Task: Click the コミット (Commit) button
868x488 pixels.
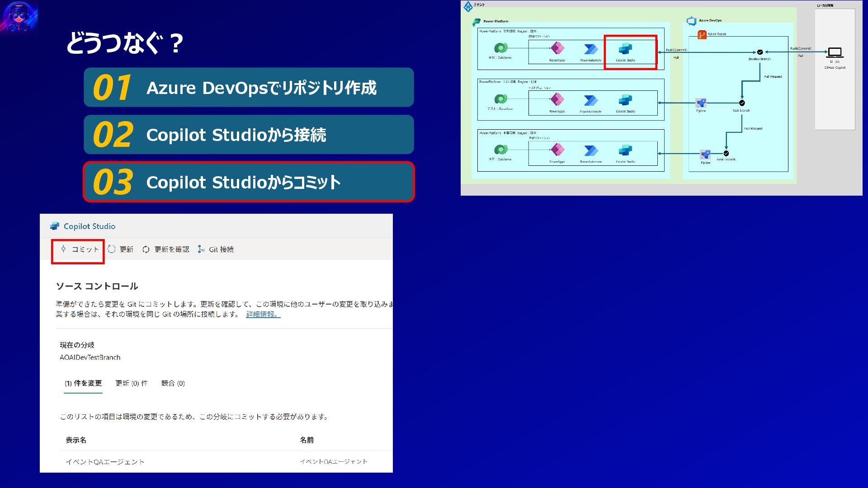Action: click(80, 249)
